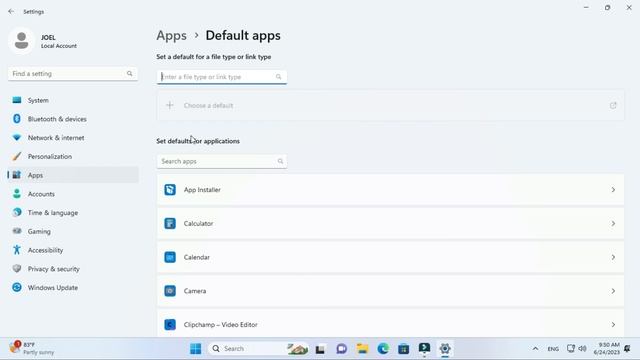This screenshot has width=640, height=360.
Task: Click the Calculator app icon
Action: 170,223
